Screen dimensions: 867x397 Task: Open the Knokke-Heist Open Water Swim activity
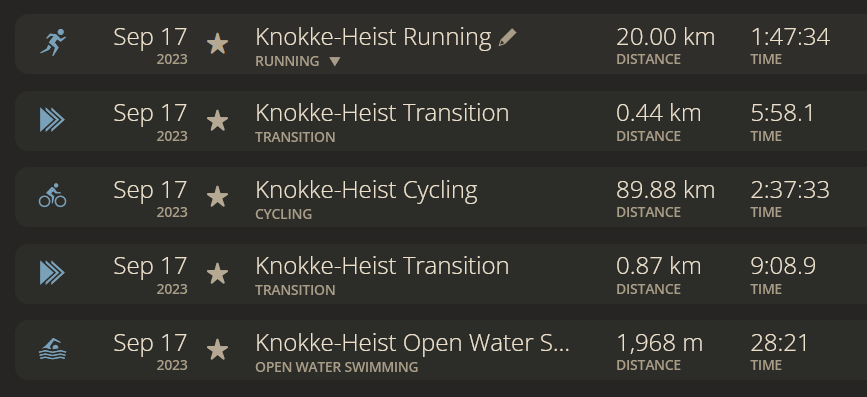(412, 343)
